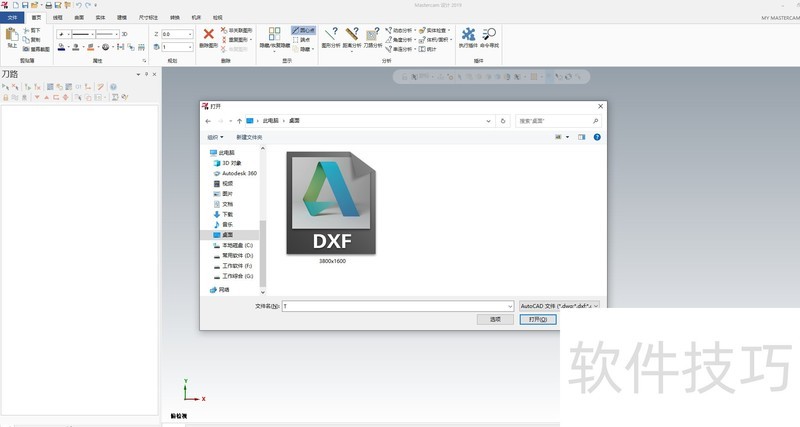Click the New file icon in quick access
The height and width of the screenshot is (427, 800).
point(16,5)
